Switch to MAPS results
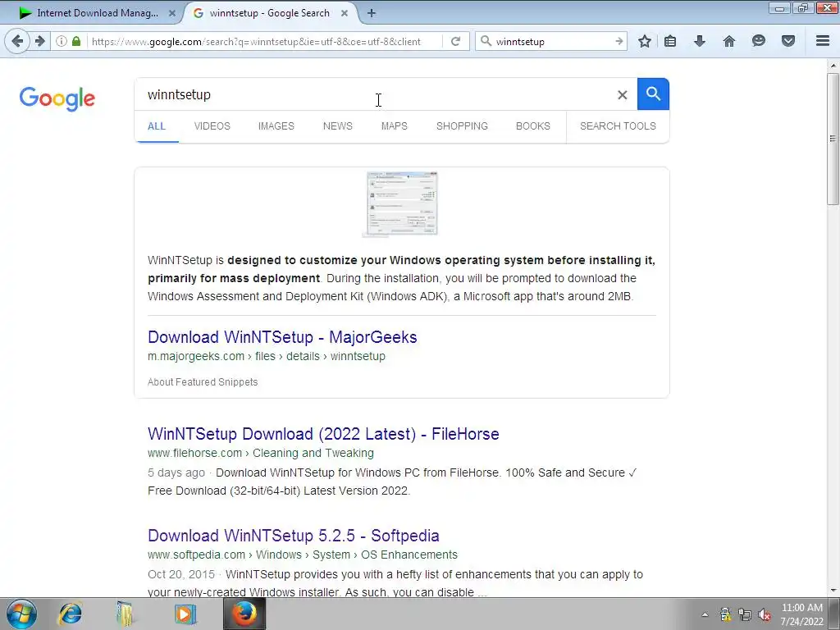The width and height of the screenshot is (840, 630). pyautogui.click(x=395, y=126)
